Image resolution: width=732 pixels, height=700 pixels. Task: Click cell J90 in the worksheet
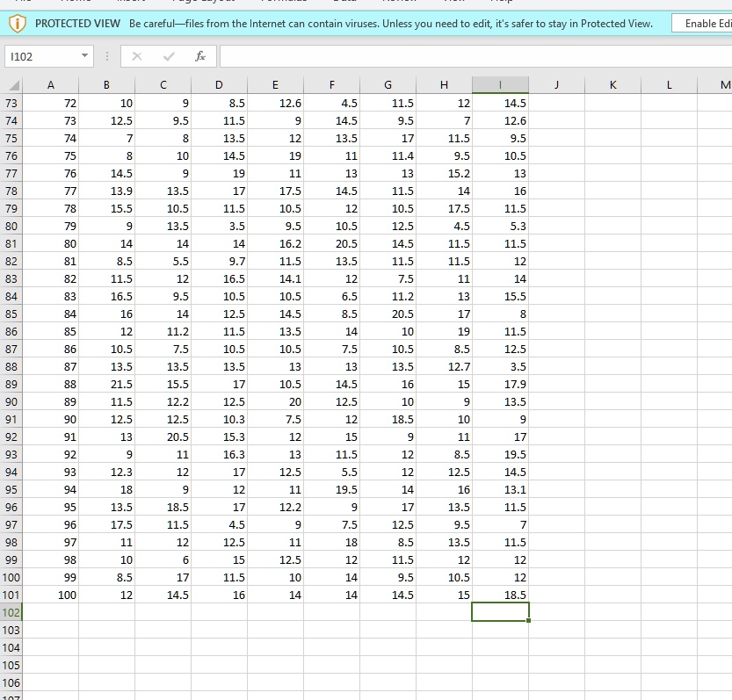click(555, 401)
